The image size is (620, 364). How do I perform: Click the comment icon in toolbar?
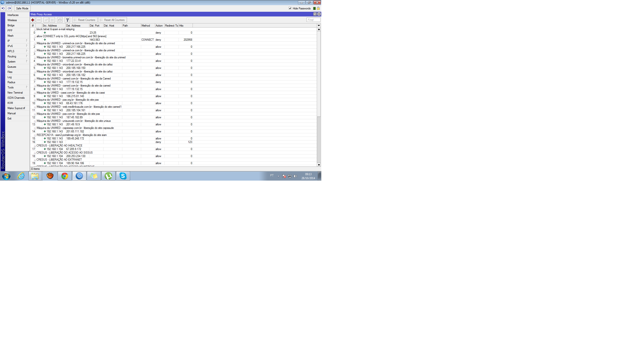(60, 20)
